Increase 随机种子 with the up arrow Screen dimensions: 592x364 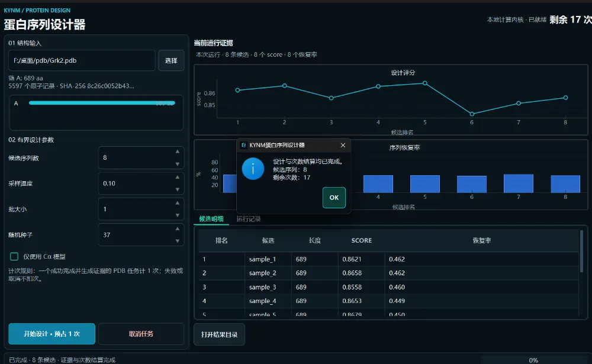[x=178, y=228]
